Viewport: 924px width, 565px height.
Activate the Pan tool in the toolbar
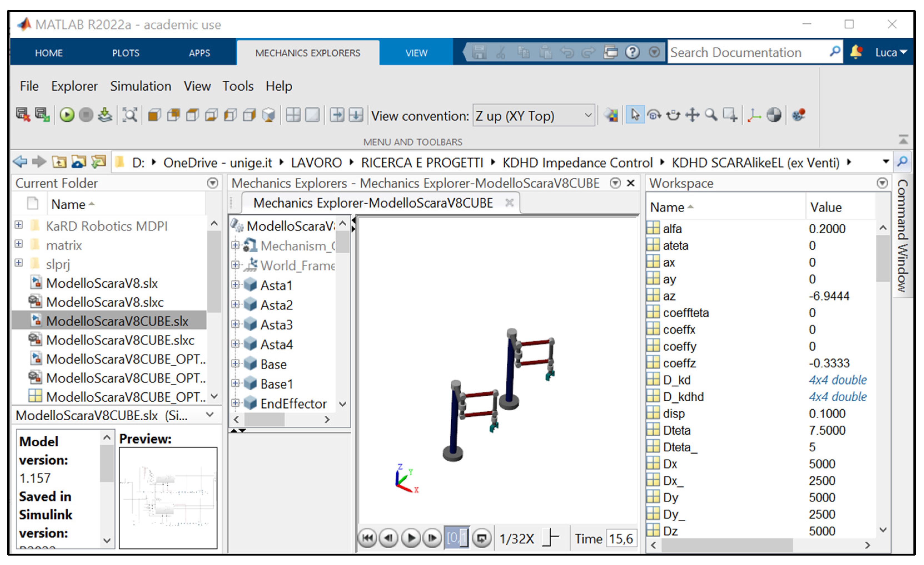click(x=692, y=115)
